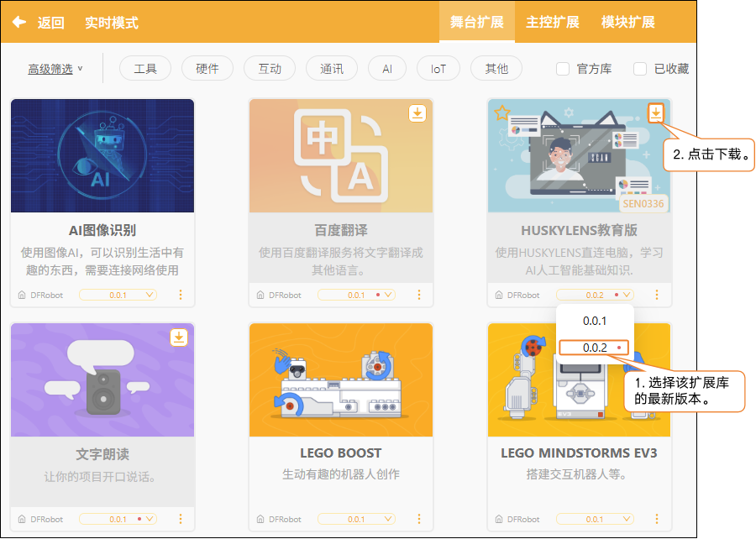
Task: Enable the 已收藏 checkbox
Action: pos(640,69)
